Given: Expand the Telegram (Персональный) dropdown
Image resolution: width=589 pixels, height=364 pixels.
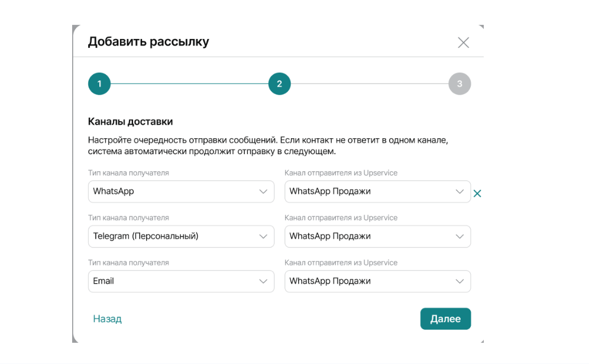Looking at the screenshot, I should click(x=181, y=236).
